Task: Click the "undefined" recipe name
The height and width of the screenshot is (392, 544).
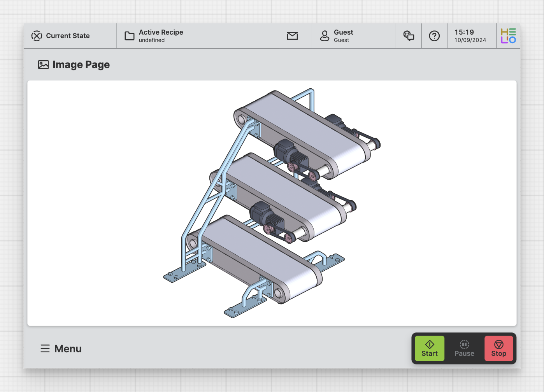Action: [151, 40]
